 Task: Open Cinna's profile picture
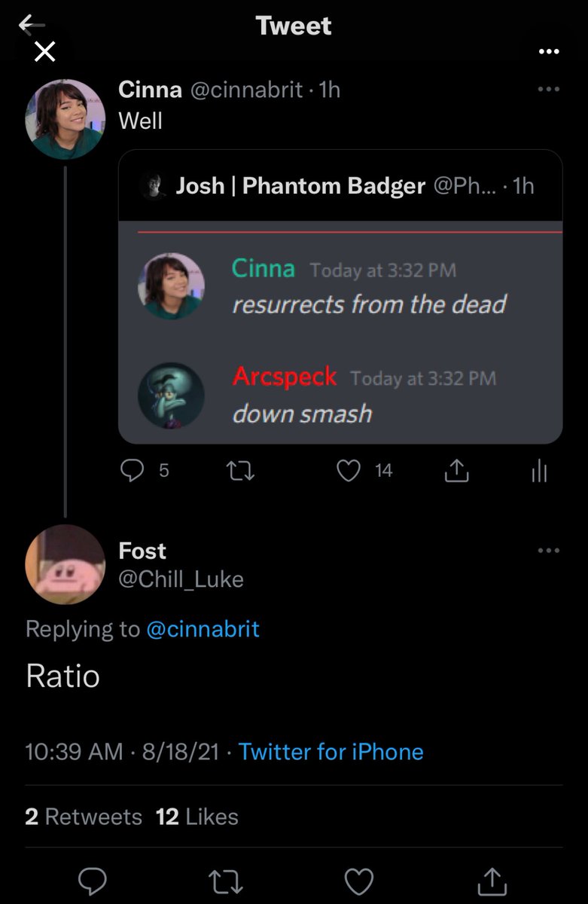(65, 119)
